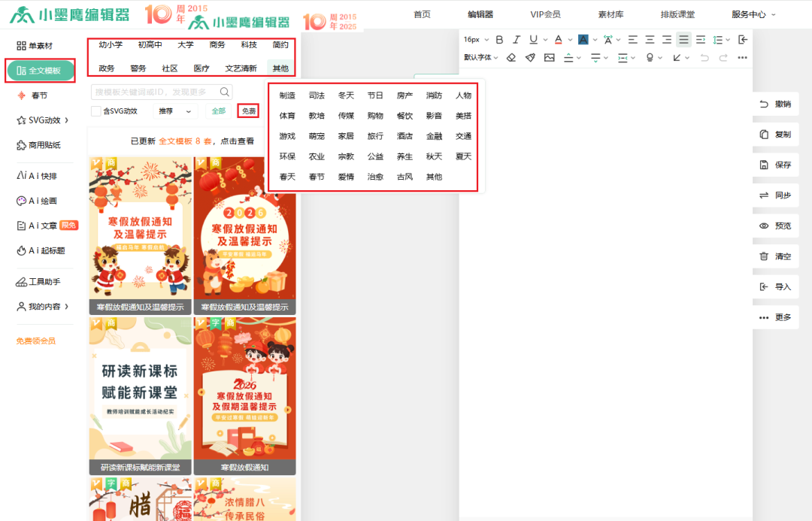Open the more options ellipsis in toolbar
Image resolution: width=812 pixels, height=521 pixels.
743,57
